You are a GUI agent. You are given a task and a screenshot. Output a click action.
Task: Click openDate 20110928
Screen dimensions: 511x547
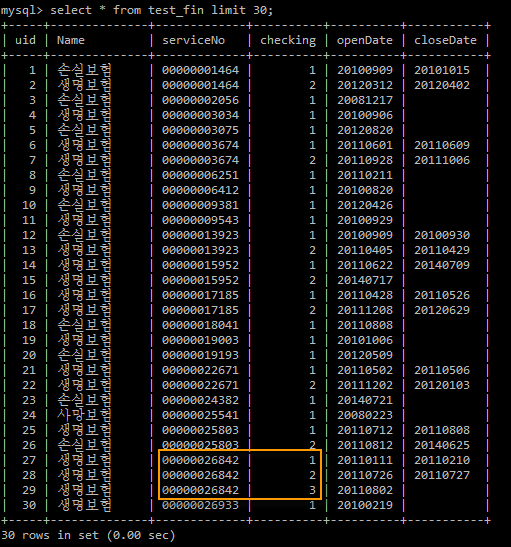pos(365,160)
